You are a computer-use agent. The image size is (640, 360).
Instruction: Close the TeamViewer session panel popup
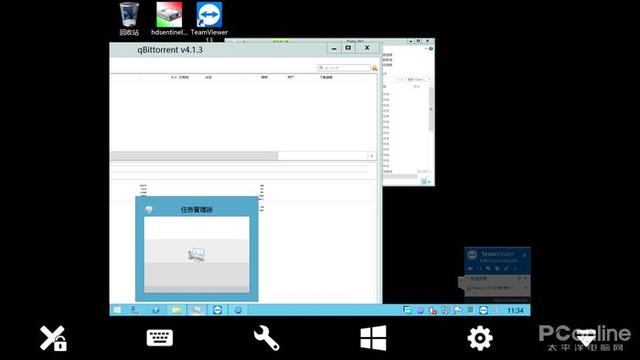point(525,255)
